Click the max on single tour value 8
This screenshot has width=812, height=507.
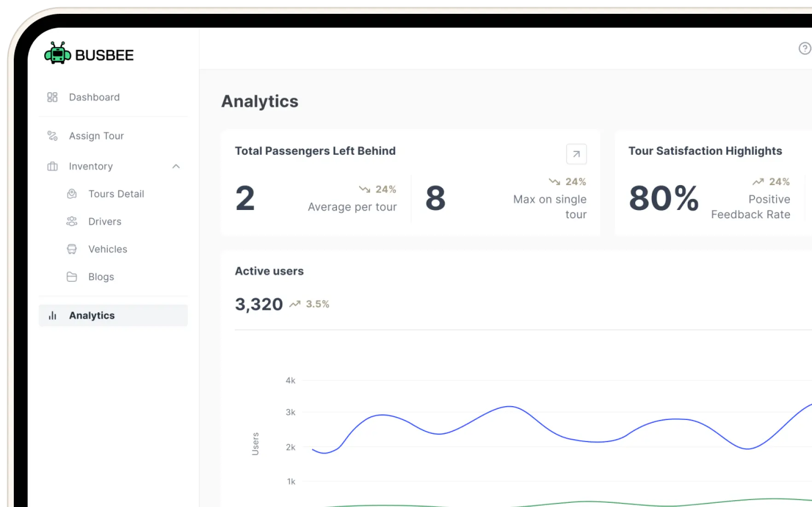coord(435,198)
